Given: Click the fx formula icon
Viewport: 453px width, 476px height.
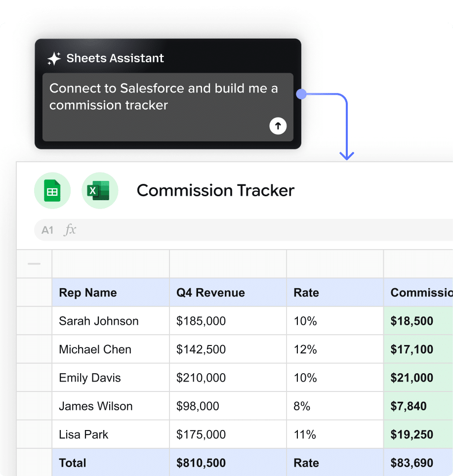Looking at the screenshot, I should 70,230.
